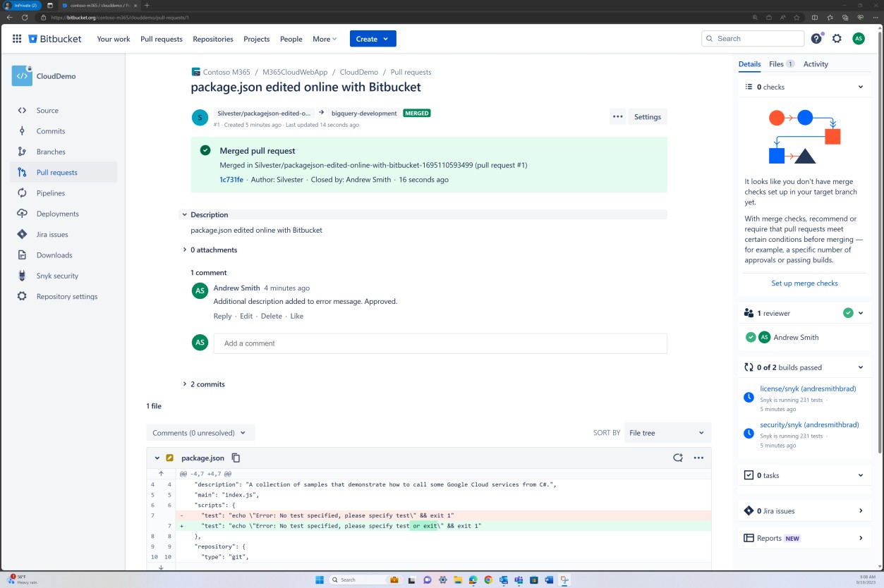
Task: Collapse the Description section
Action: (184, 214)
